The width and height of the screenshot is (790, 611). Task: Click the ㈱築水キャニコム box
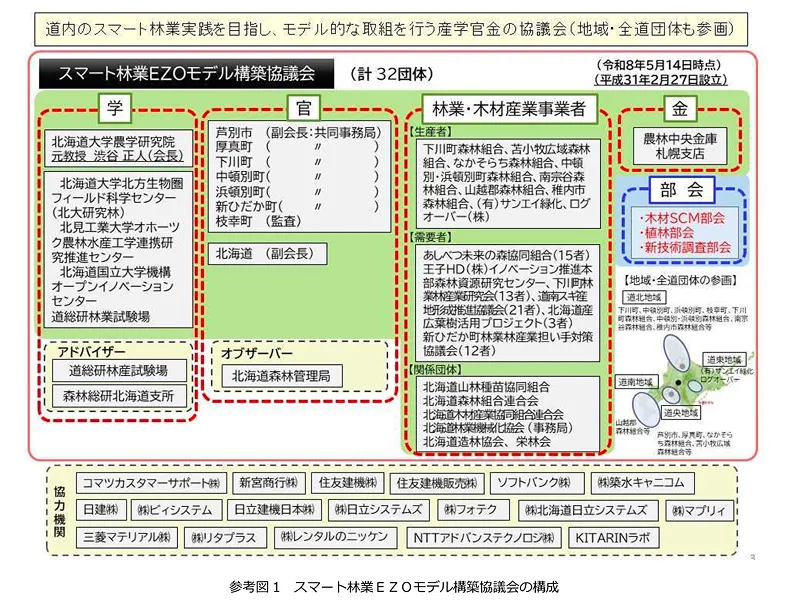(x=642, y=483)
